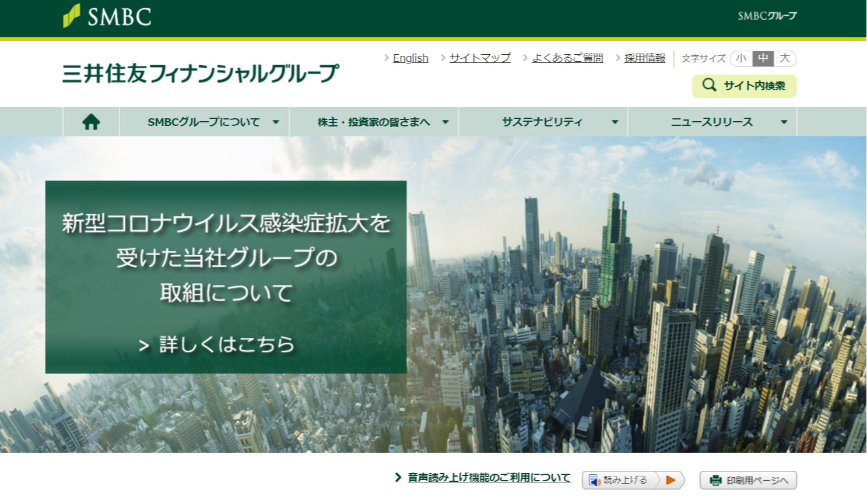Open the サイトマップ link

click(480, 58)
